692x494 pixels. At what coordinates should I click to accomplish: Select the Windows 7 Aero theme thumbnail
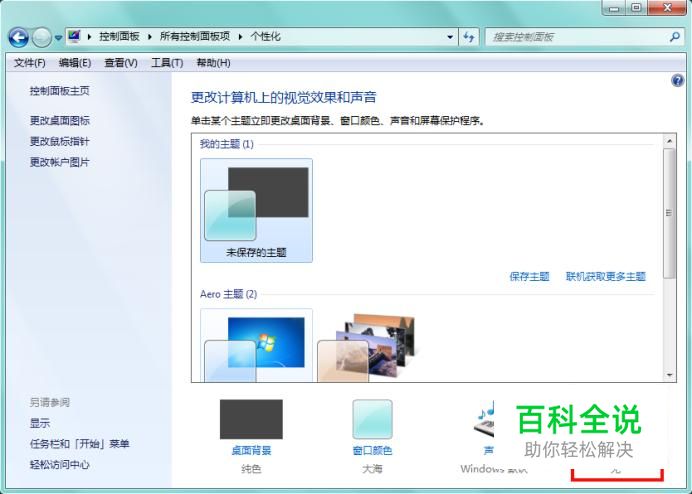coord(256,345)
